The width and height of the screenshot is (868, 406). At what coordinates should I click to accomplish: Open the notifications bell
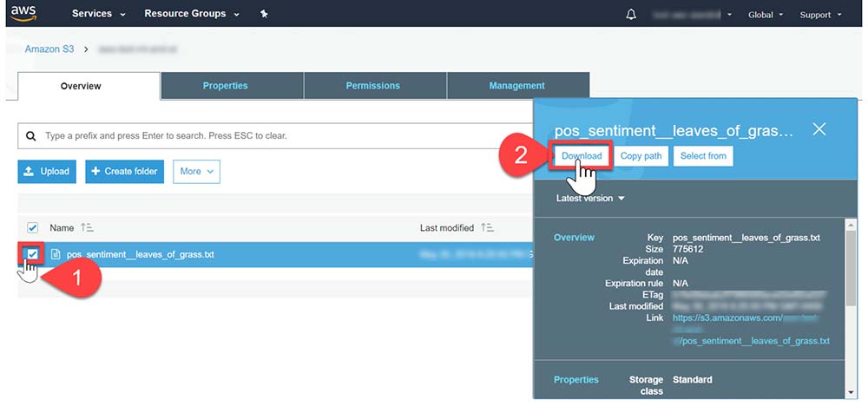(631, 15)
